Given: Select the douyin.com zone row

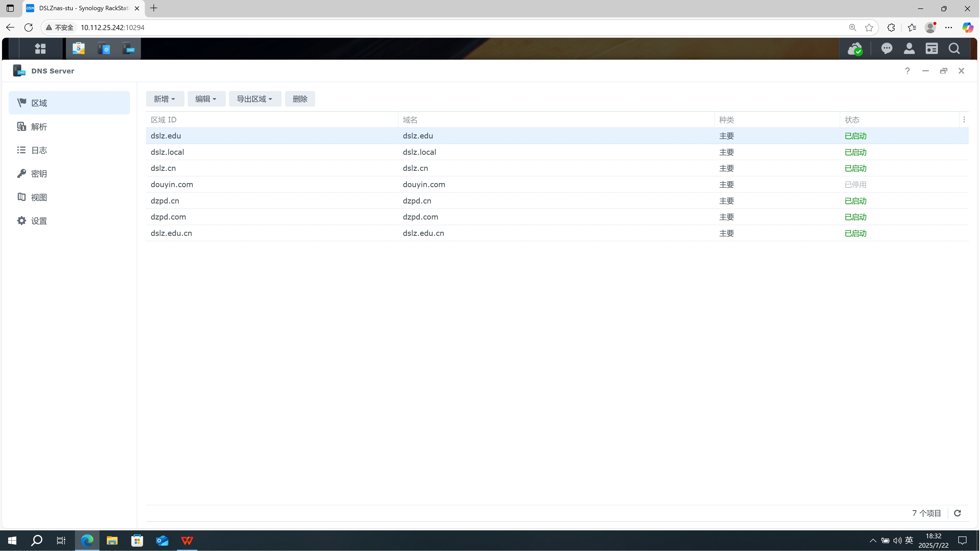Looking at the screenshot, I should coord(557,184).
